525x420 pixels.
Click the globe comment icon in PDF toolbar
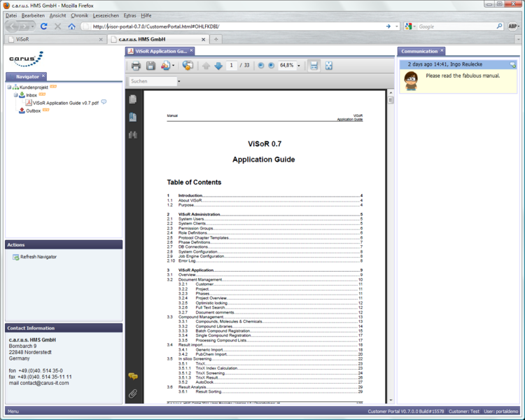[188, 65]
